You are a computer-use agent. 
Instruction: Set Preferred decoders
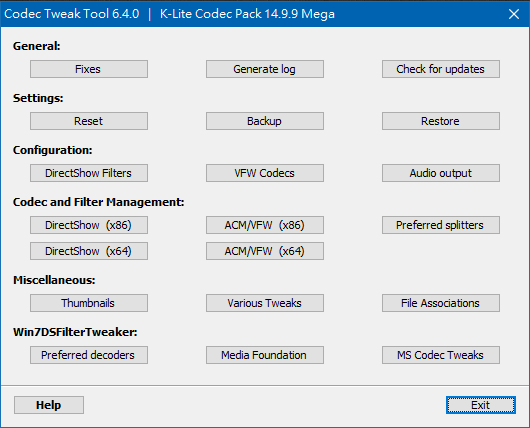[89, 355]
